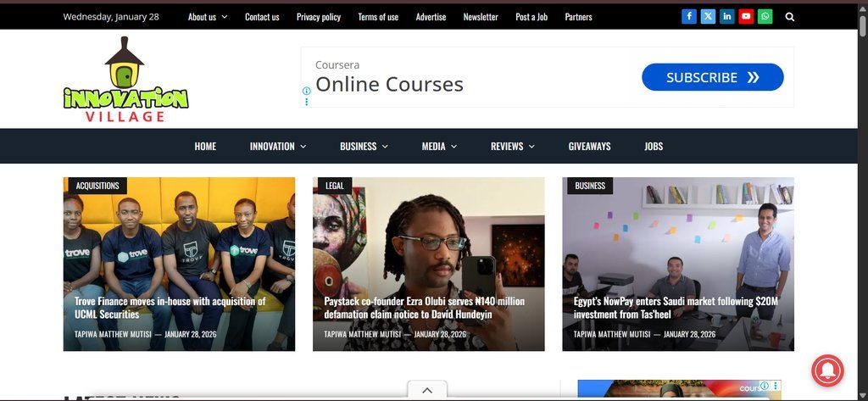This screenshot has width=868, height=401.
Task: Open the Post a Job link
Action: pos(531,17)
